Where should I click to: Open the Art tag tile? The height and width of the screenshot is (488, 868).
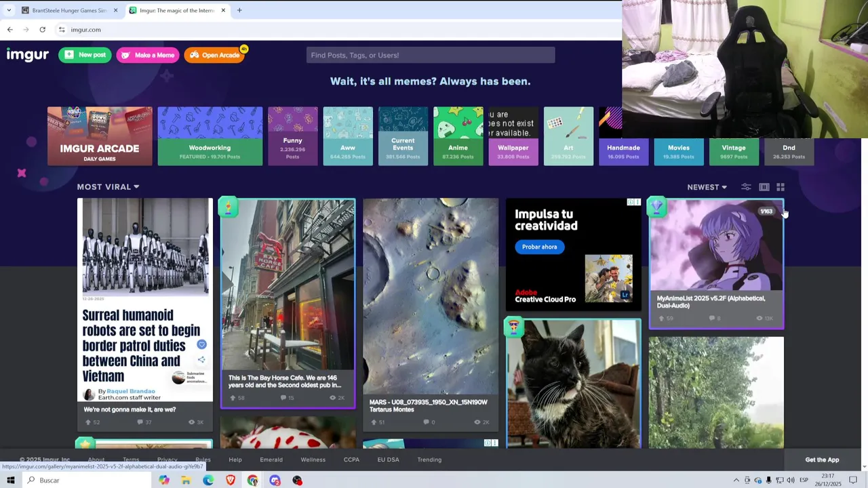coord(568,136)
